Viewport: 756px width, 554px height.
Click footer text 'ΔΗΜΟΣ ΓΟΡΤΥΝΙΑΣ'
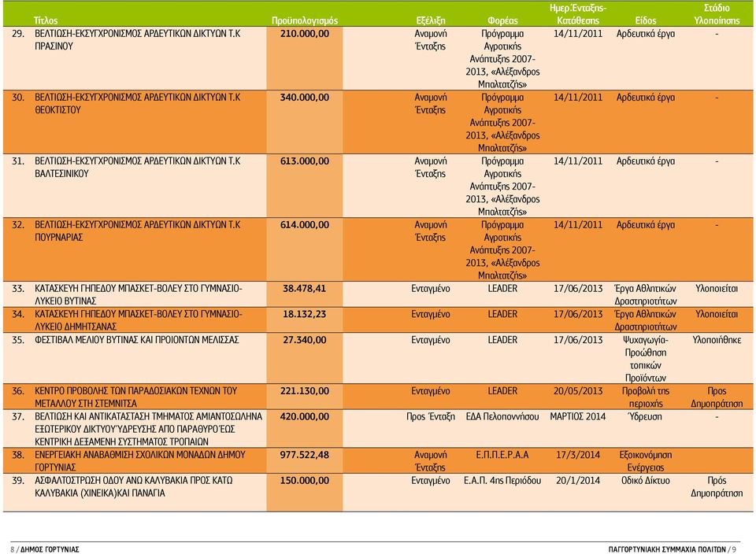pyautogui.click(x=50, y=549)
